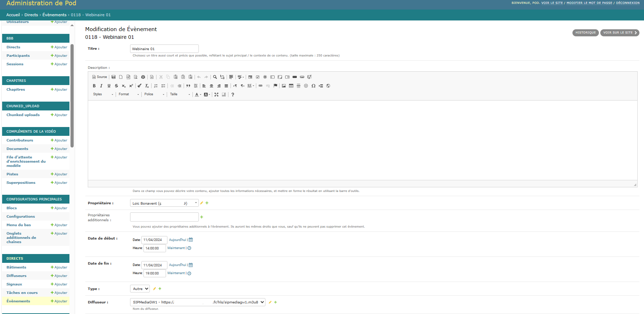Click the Print icon in the editor toolbar
Viewport: 644px width, 314px height.
click(143, 77)
